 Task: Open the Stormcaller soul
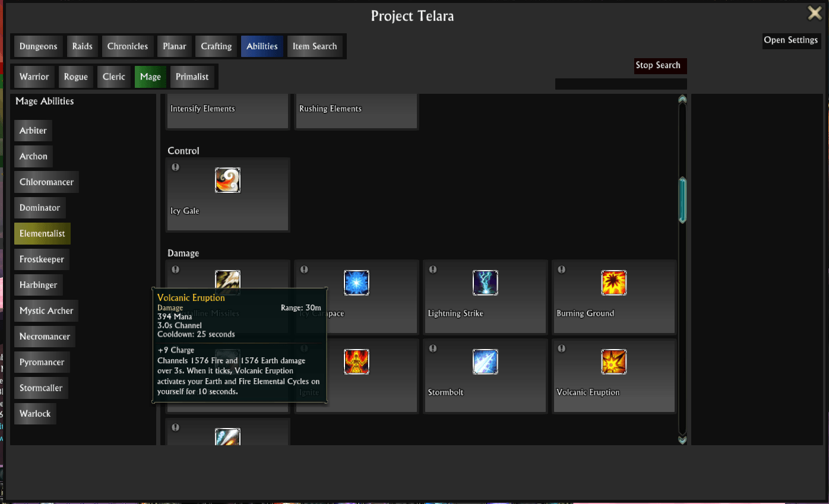[41, 388]
